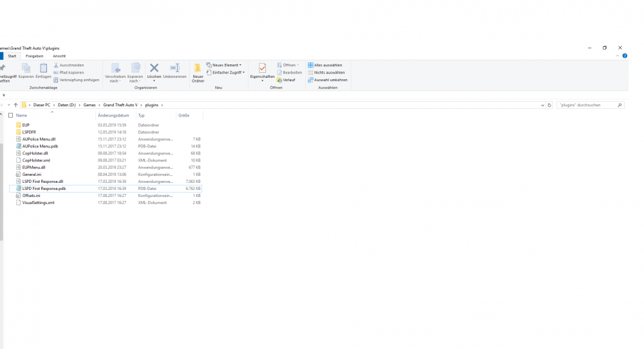
Task: Select the LSPDFR folder icon
Action: pos(18,132)
